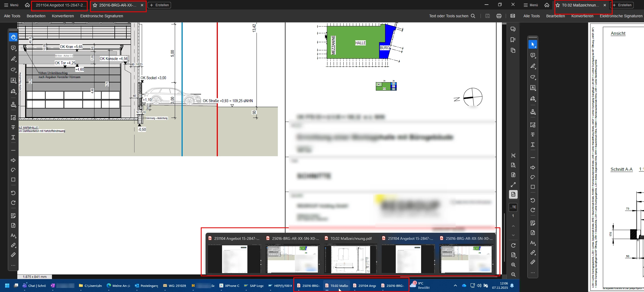Expand hidden system tray icons chevron
The height and width of the screenshot is (292, 644).
coord(455,286)
